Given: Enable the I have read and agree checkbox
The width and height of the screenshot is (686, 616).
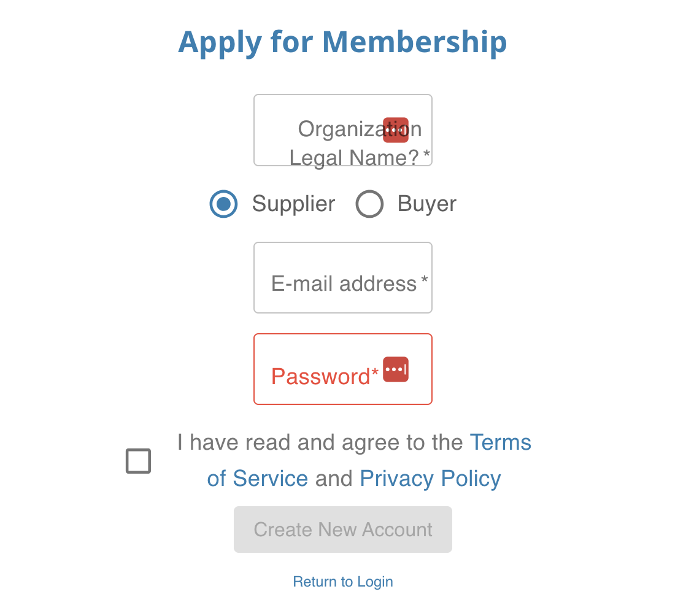Looking at the screenshot, I should [x=138, y=460].
